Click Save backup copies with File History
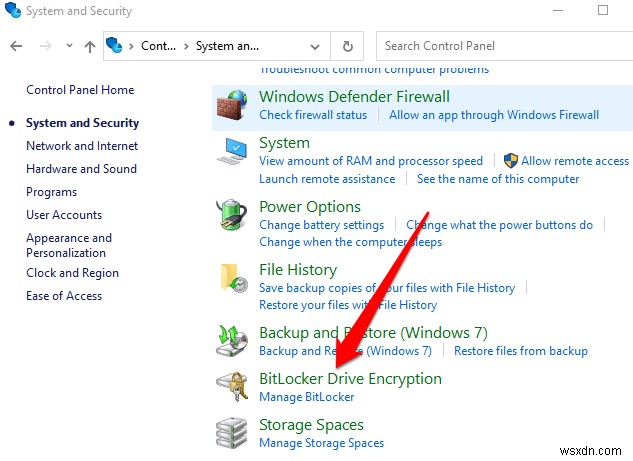This screenshot has width=633, height=461. pos(387,288)
